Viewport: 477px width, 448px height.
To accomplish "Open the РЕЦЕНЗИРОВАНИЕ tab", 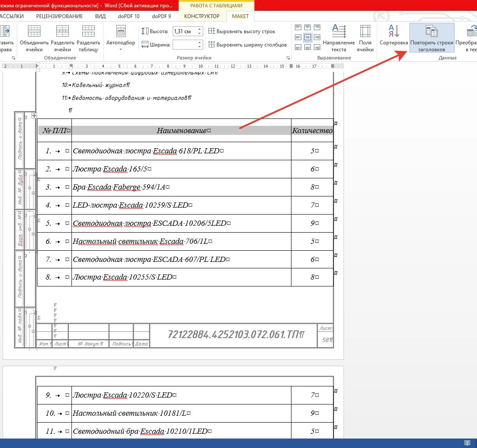I will 59,16.
